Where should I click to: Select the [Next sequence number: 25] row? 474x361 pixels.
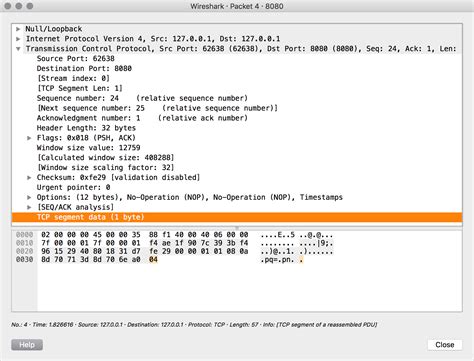[237, 108]
